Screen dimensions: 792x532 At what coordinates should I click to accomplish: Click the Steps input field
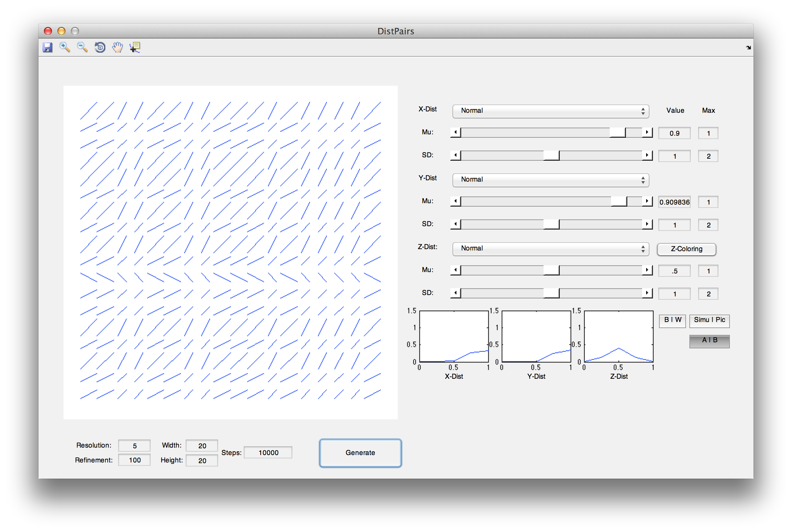tap(268, 453)
